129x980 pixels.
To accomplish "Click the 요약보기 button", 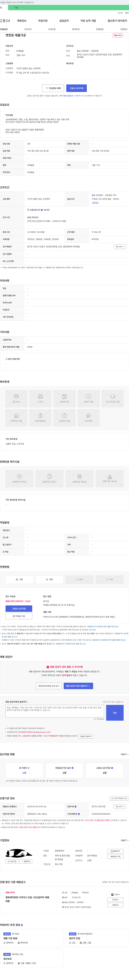I will click(115, 900).
